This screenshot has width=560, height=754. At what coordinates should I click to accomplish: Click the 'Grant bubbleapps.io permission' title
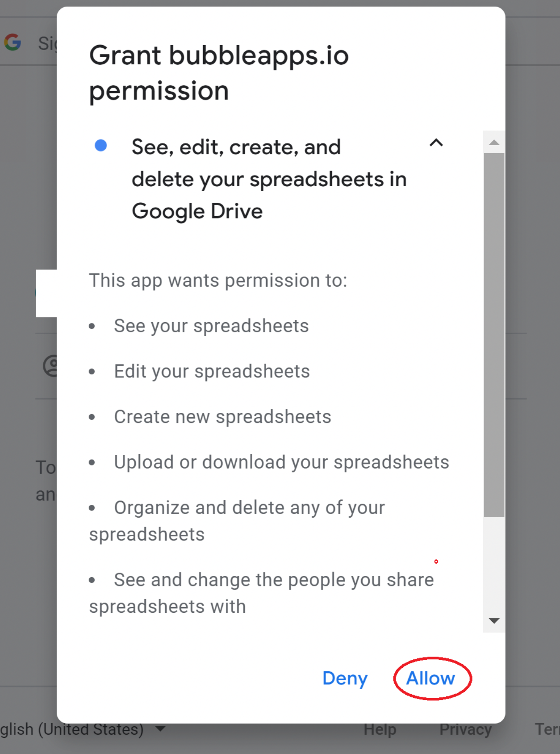219,73
